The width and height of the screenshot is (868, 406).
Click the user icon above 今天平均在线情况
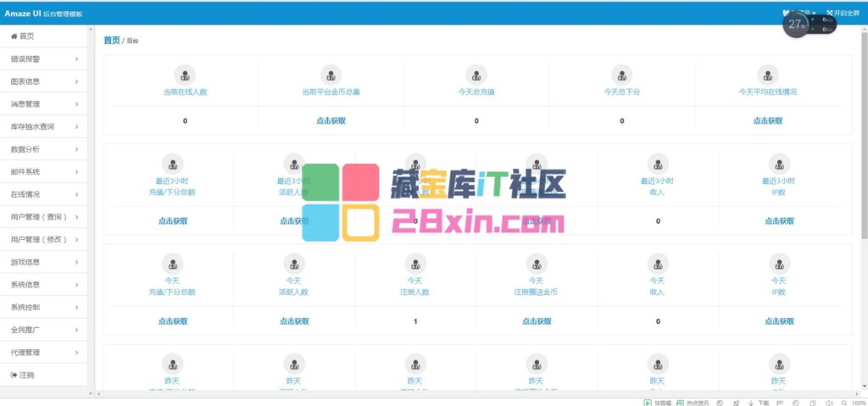tap(768, 75)
